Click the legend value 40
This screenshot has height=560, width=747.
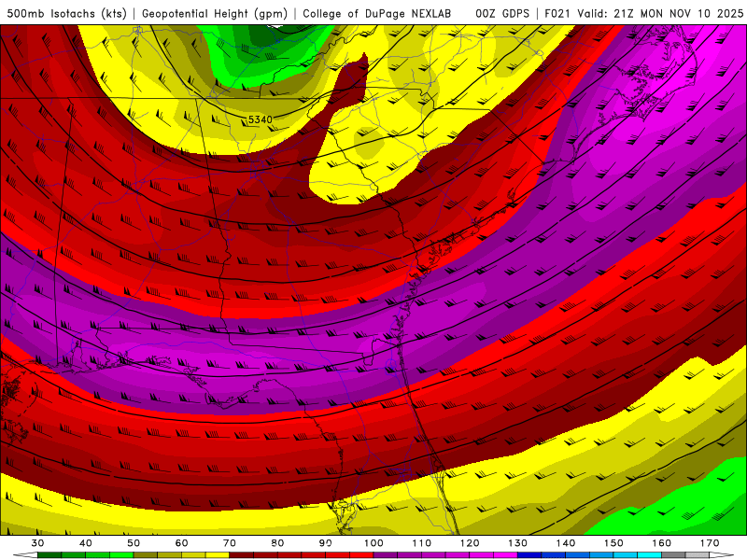pyautogui.click(x=86, y=543)
